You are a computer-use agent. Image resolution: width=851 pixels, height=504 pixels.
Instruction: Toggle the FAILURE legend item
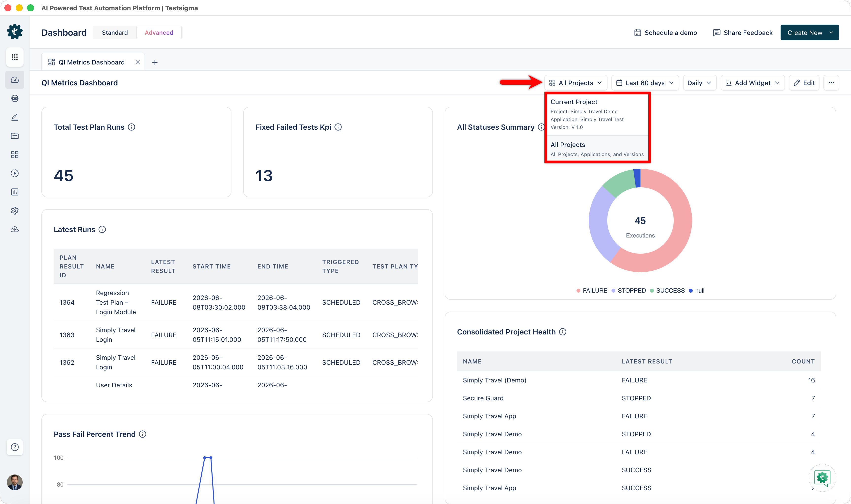coord(592,290)
